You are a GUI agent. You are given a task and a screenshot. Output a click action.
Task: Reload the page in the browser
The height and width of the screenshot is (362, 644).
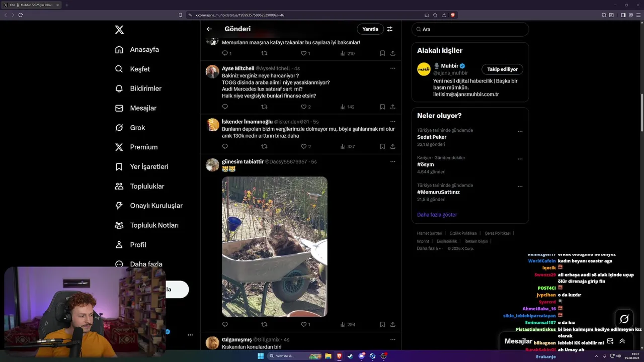pos(21,15)
